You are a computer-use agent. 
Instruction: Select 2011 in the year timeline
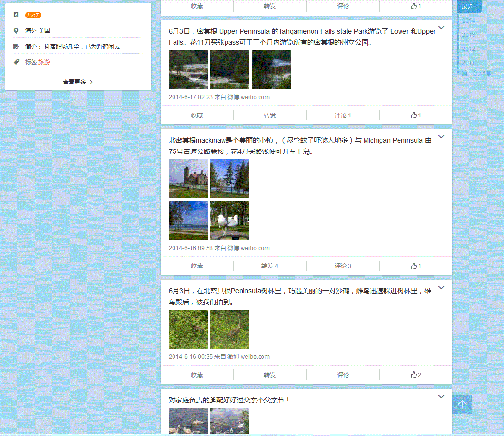click(469, 63)
